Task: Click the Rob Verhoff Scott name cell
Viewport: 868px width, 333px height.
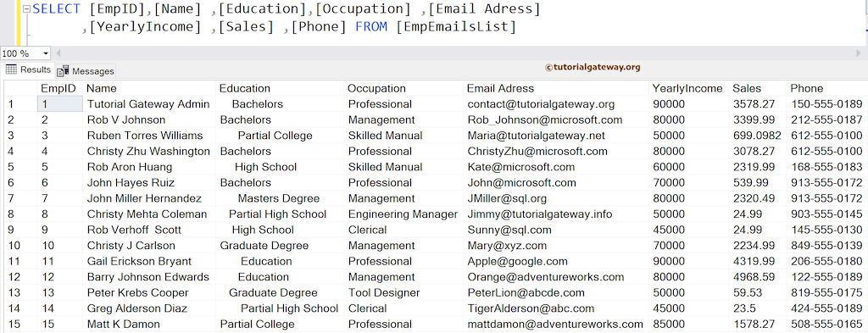Action: (x=149, y=230)
